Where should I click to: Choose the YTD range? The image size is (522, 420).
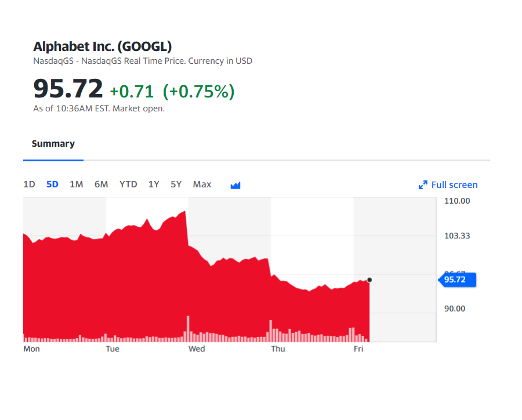click(x=128, y=184)
